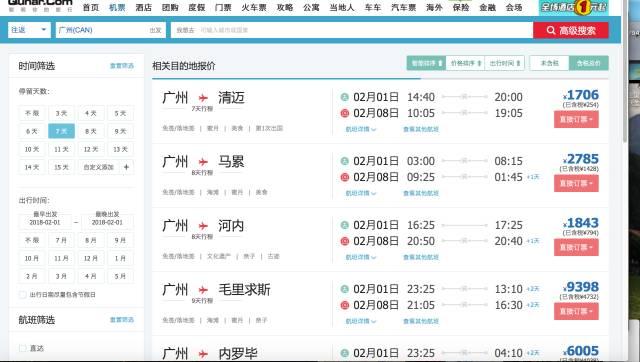Viewport: 640px width, 362px height.
Task: Check the 直达 direct flight checkbox
Action: 23,348
